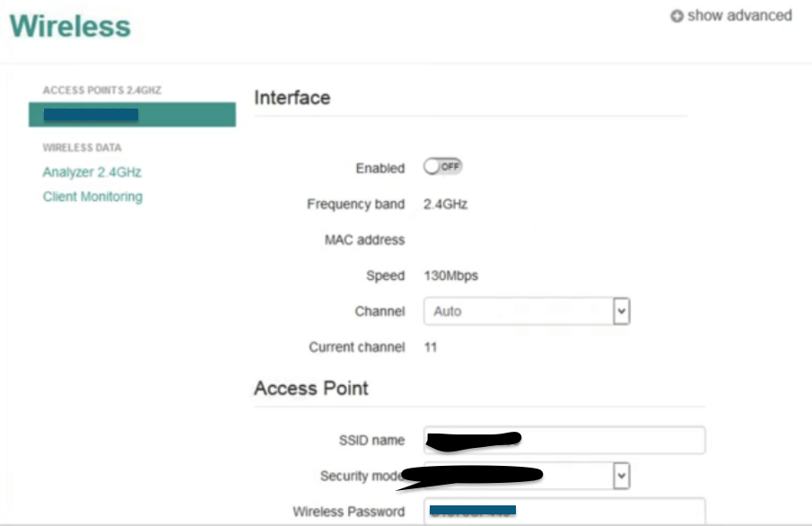Click the Wireless page title
This screenshot has width=812, height=526.
[70, 26]
